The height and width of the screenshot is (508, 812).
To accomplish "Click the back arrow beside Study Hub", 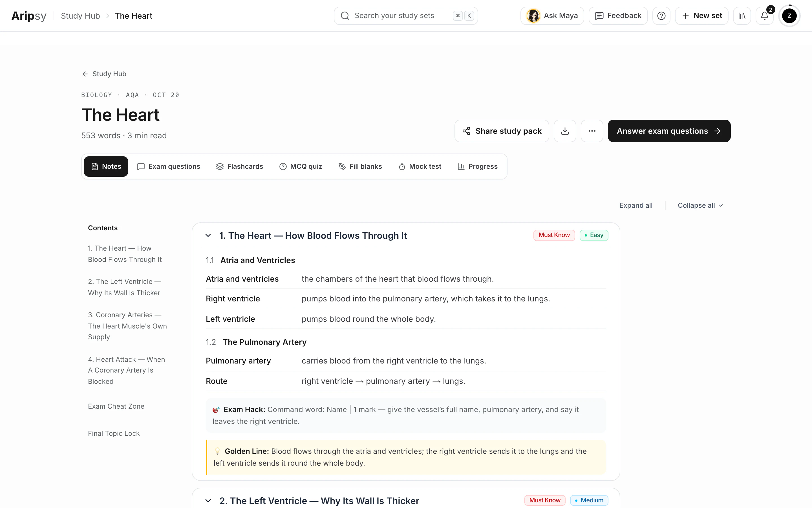I will [x=85, y=74].
